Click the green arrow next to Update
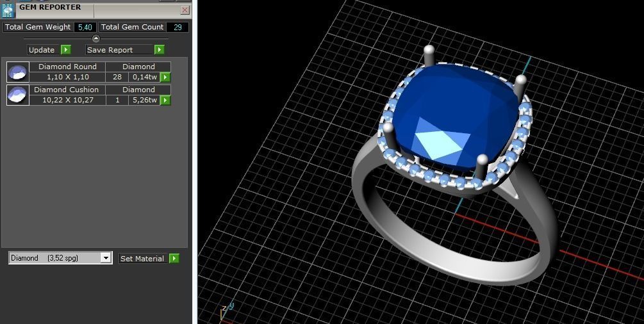The width and height of the screenshot is (644, 324). 66,50
